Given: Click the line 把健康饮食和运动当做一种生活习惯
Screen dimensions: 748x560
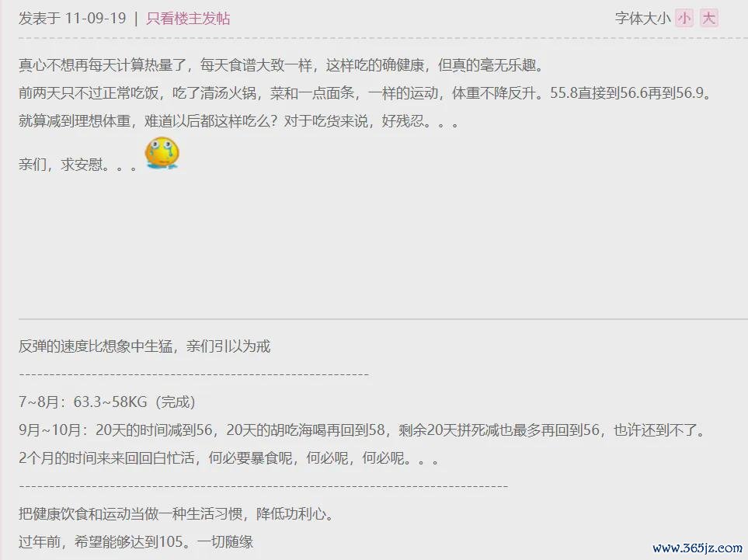Looking at the screenshot, I should (176, 513).
